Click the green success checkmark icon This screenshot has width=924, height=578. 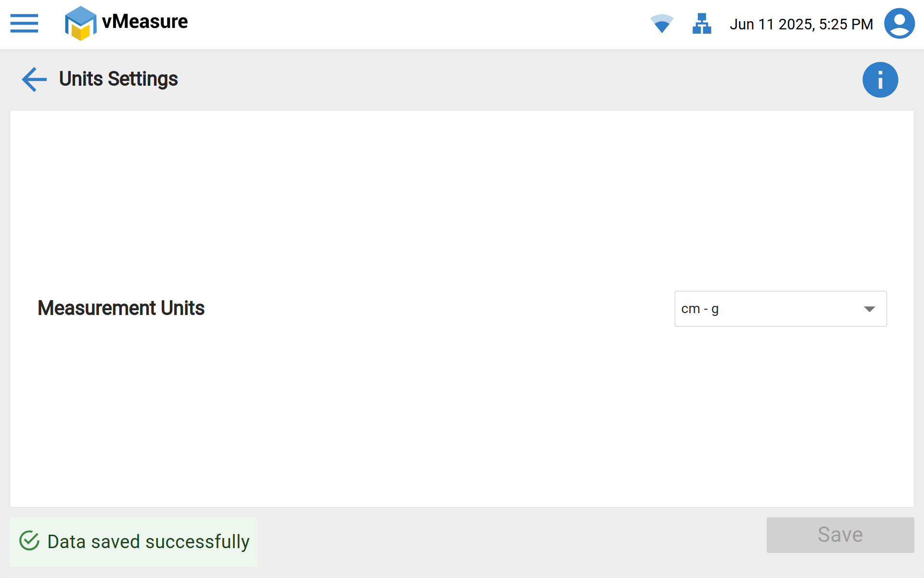pos(29,541)
